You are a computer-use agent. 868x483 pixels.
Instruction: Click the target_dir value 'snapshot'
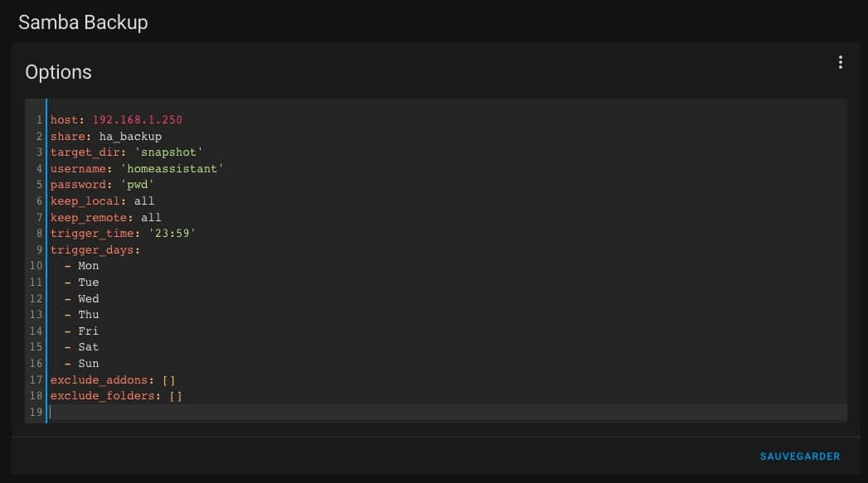click(169, 152)
